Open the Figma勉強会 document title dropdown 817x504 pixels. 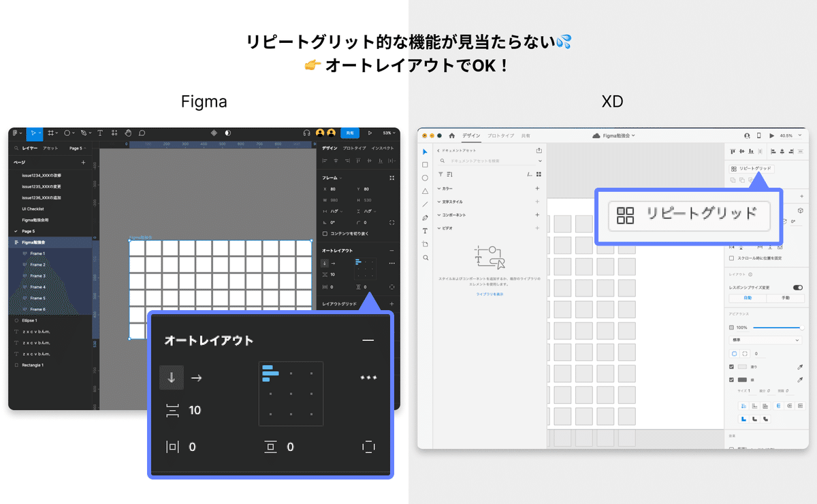coord(618,136)
